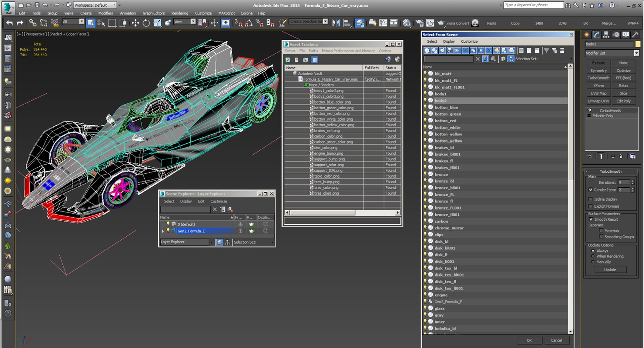Choose the Select Object tool
The width and height of the screenshot is (644, 348).
click(x=91, y=23)
